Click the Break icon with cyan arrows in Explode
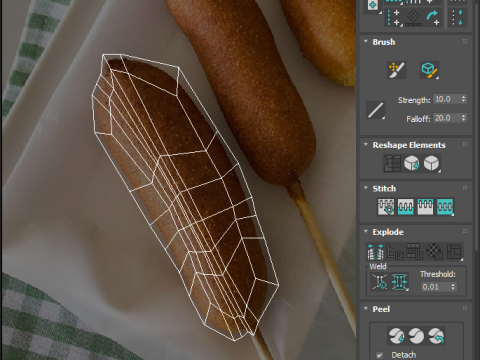The height and width of the screenshot is (360, 480). tap(376, 252)
